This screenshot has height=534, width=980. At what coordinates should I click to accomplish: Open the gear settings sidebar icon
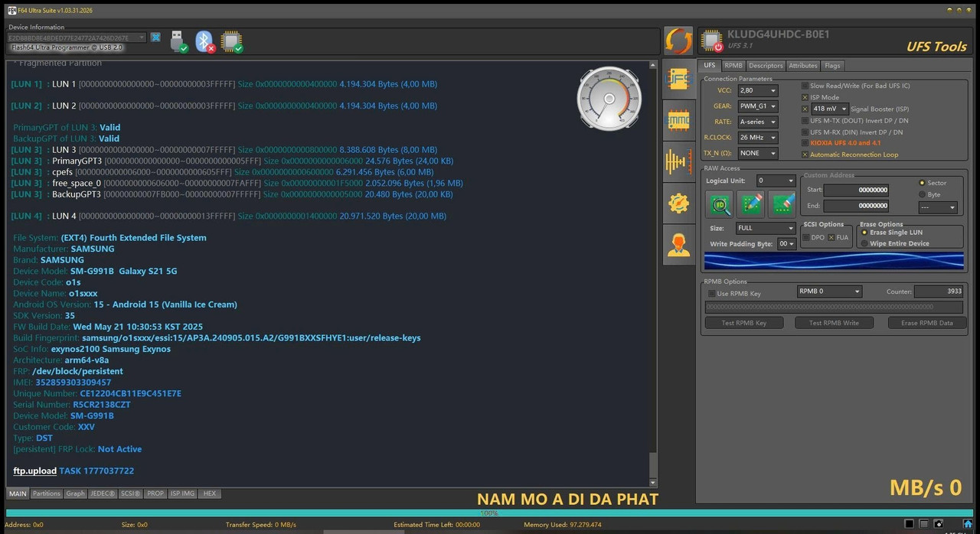(x=678, y=203)
